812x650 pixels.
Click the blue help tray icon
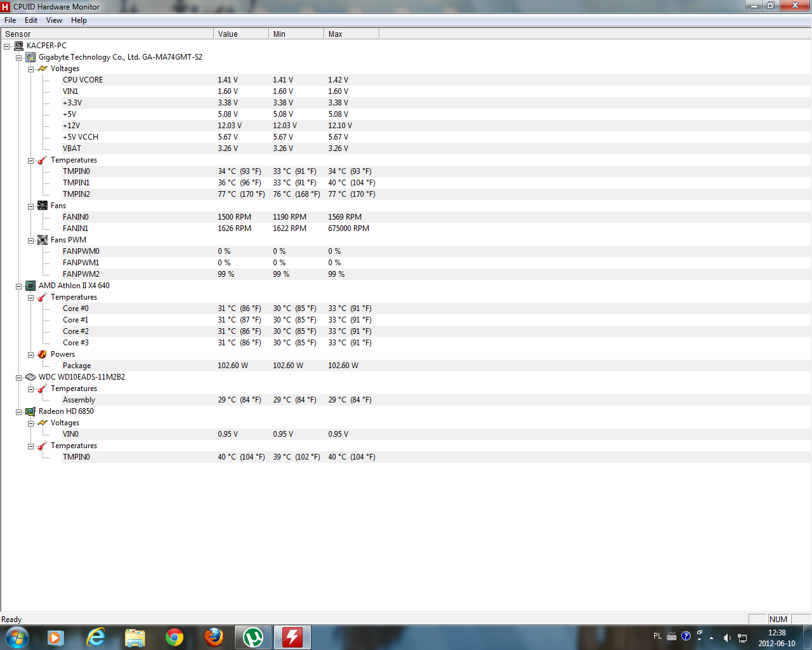coord(686,636)
